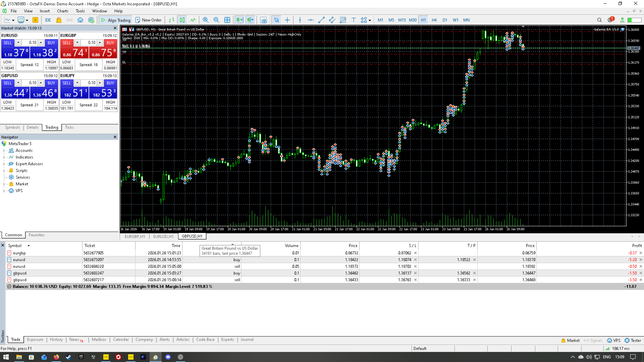Open Firefox from the Windows taskbar
This screenshot has width=644, height=362.
click(x=56, y=357)
